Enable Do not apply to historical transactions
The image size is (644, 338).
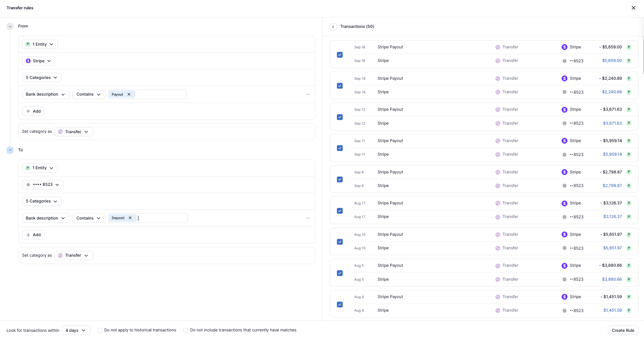[x=100, y=330]
